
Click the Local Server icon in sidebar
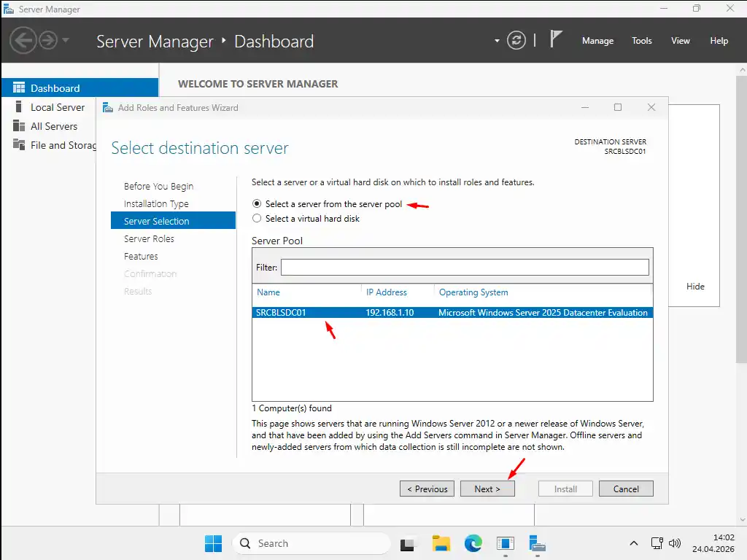click(18, 106)
